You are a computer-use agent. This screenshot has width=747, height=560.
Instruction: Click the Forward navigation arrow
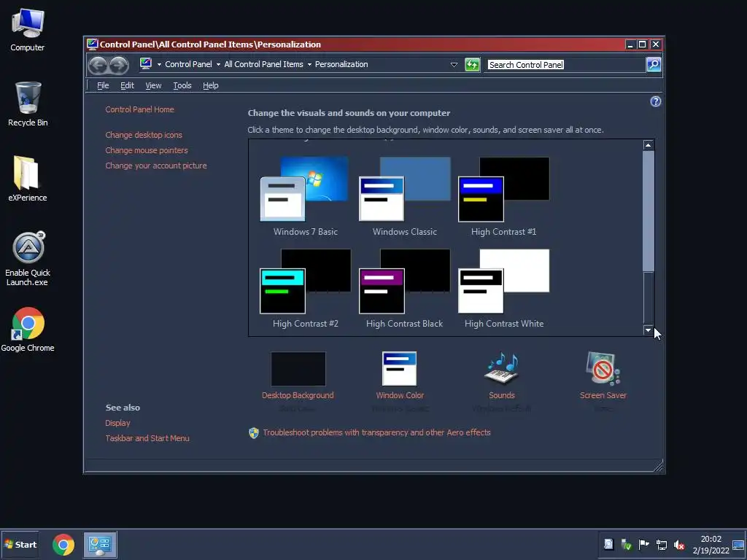pos(119,65)
